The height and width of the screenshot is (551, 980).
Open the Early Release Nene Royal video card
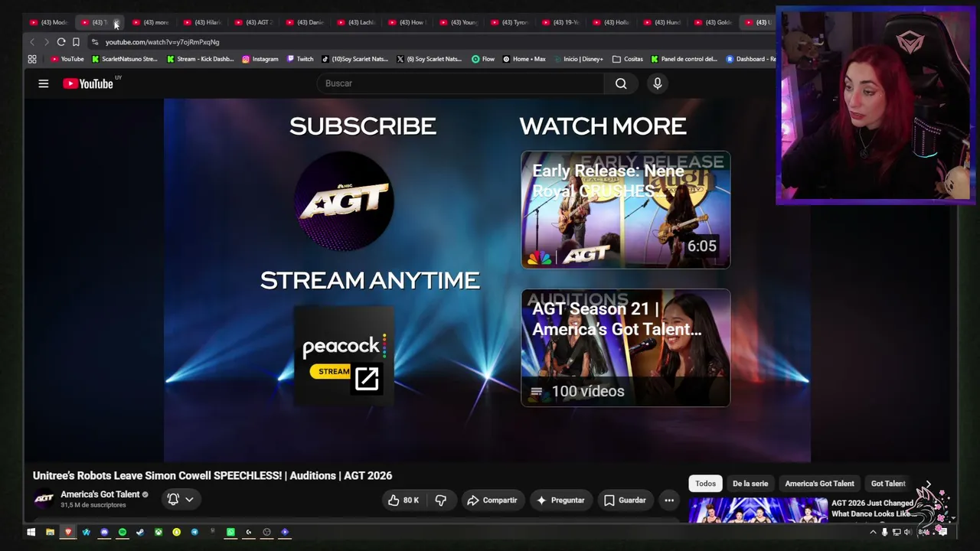(x=626, y=210)
